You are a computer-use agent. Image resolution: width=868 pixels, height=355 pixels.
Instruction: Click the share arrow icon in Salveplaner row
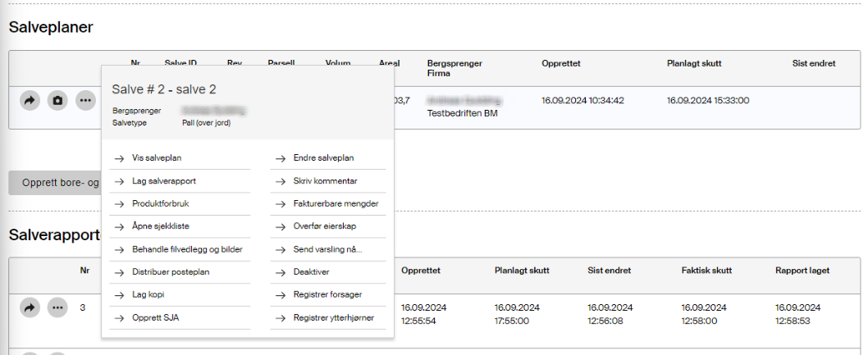click(x=30, y=101)
